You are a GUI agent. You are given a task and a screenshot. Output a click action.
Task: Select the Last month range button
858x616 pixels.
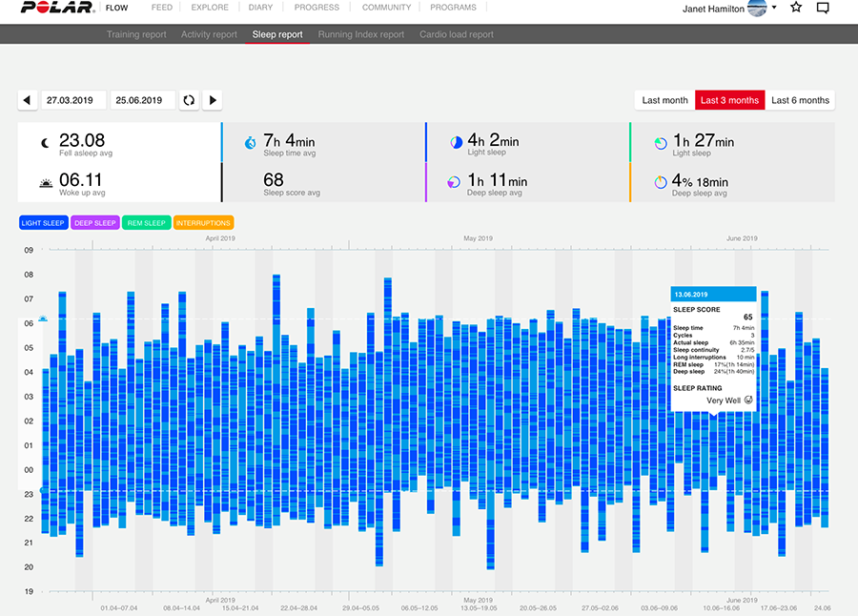point(664,100)
